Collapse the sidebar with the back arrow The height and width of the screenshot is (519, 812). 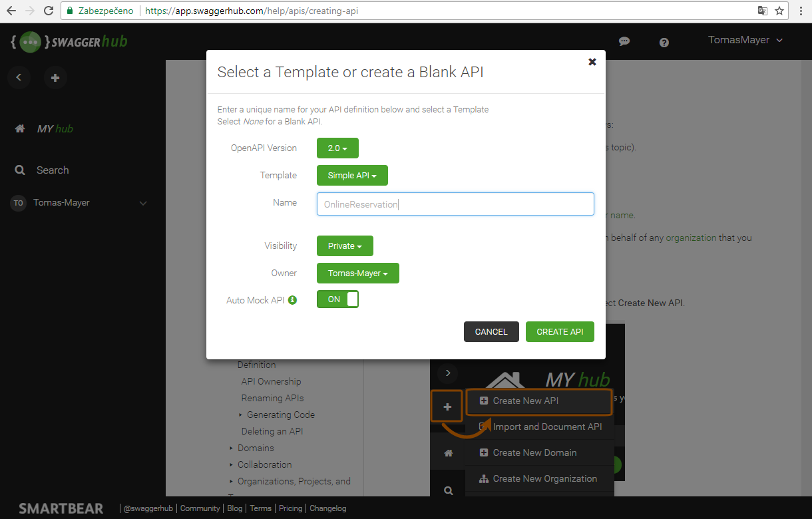coord(19,78)
